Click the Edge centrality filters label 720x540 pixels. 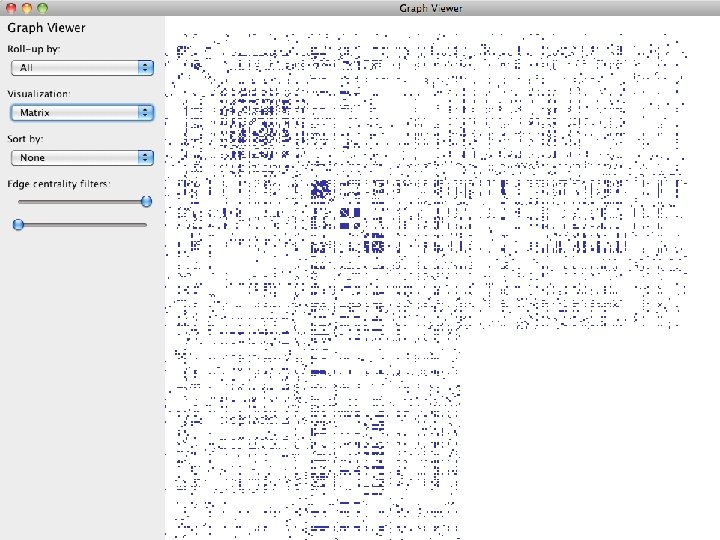[x=59, y=184]
